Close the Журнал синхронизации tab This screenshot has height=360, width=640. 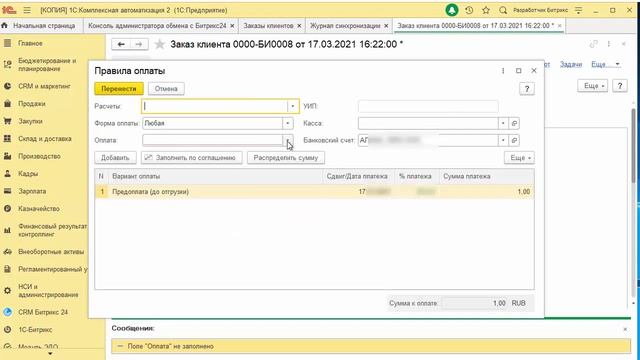(x=386, y=26)
